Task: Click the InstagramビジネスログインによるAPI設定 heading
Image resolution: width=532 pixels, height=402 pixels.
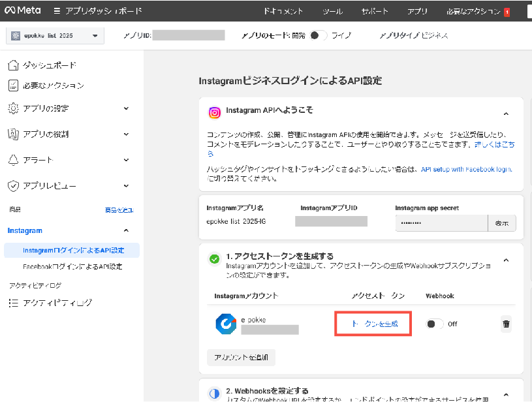Action: click(x=290, y=81)
